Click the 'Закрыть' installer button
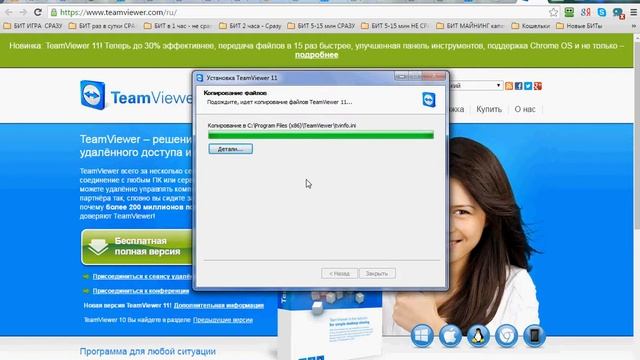Screen dimensions: 640x360 point(377,273)
